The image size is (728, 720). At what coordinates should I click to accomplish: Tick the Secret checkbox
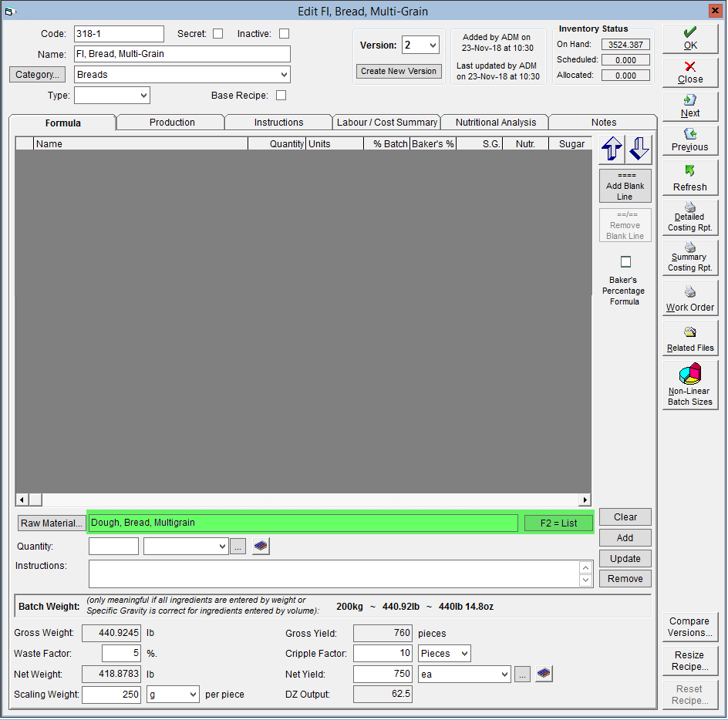coord(217,34)
